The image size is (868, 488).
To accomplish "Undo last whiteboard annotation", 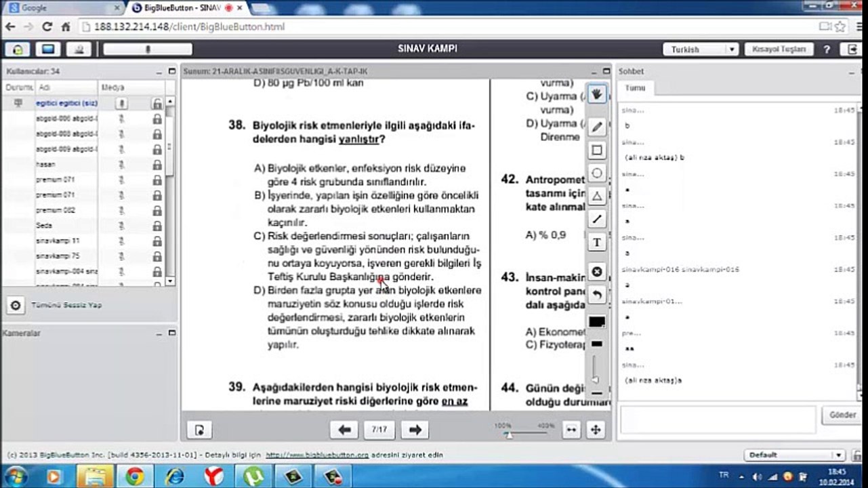I will [x=597, y=295].
